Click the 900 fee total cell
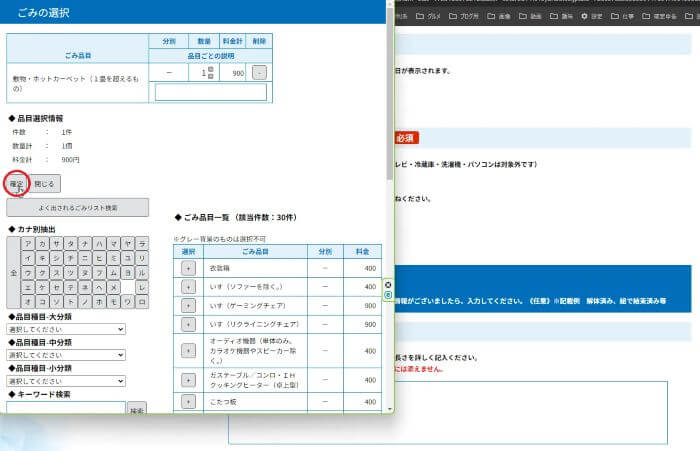 click(x=233, y=73)
